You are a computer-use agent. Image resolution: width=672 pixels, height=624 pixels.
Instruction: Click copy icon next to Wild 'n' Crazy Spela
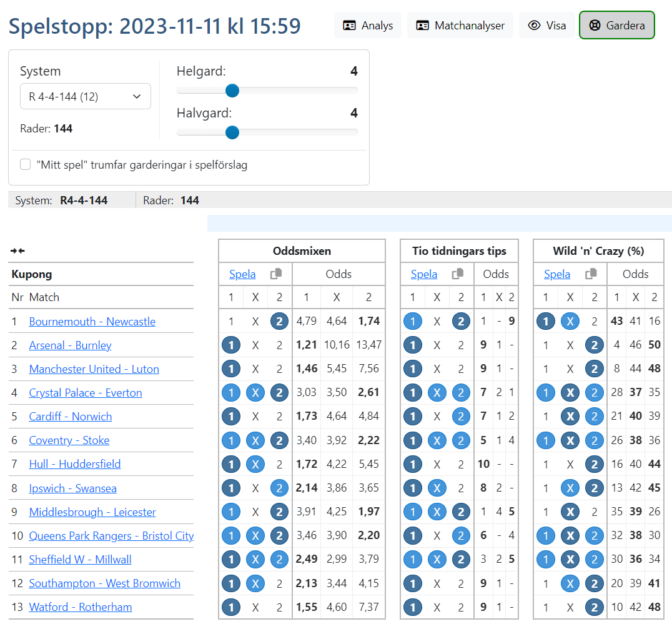(x=591, y=274)
